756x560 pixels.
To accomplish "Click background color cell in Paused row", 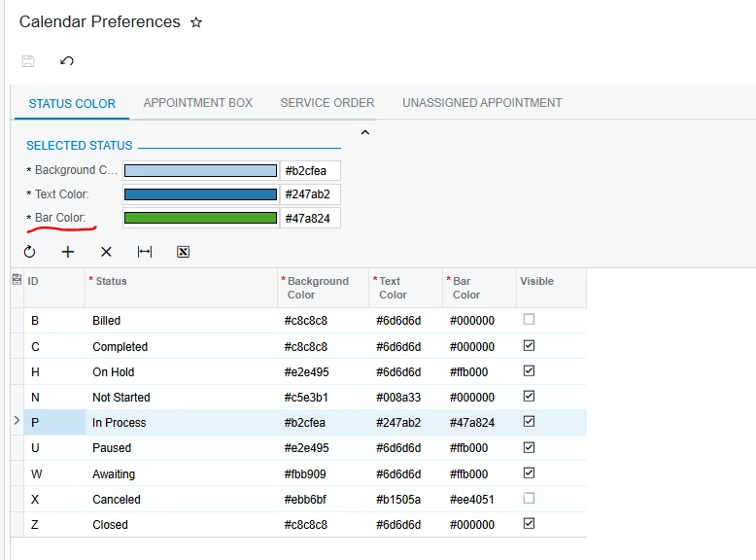I will (x=323, y=448).
